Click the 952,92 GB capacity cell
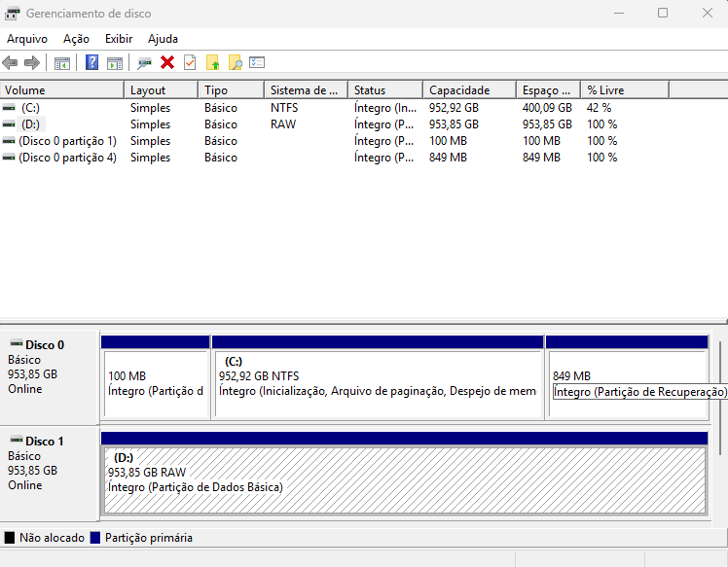 454,108
